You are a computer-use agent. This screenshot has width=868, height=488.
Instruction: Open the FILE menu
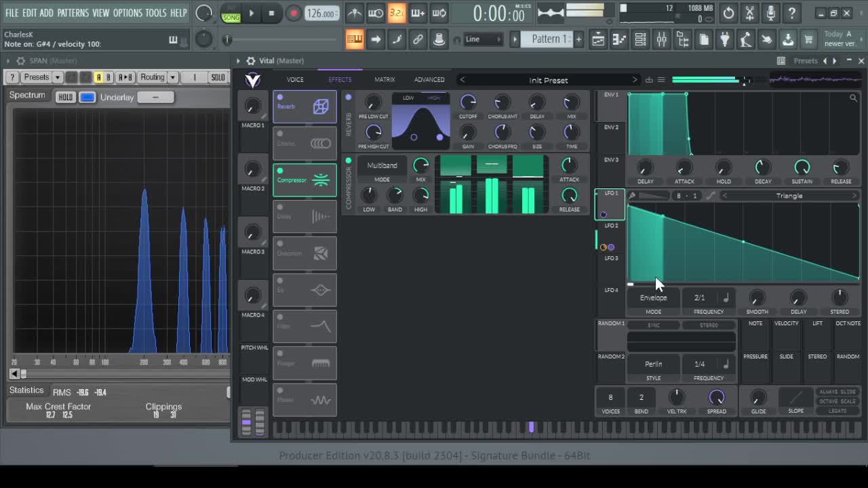[x=12, y=13]
